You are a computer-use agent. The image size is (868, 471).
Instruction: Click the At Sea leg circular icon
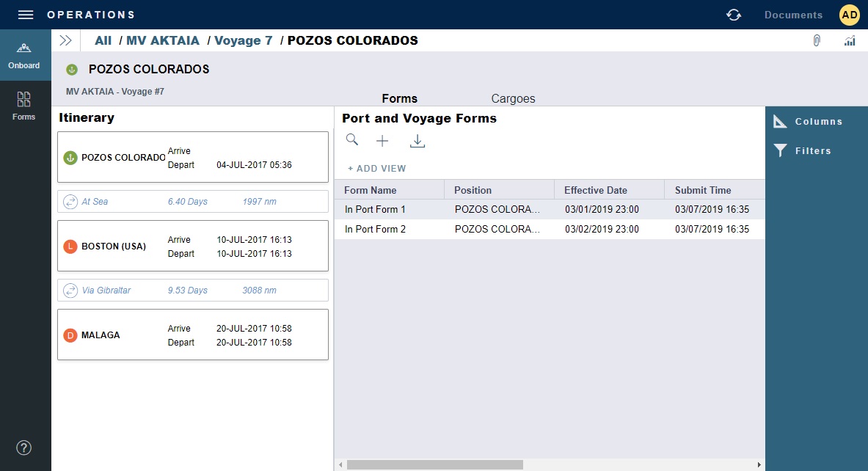pos(71,201)
